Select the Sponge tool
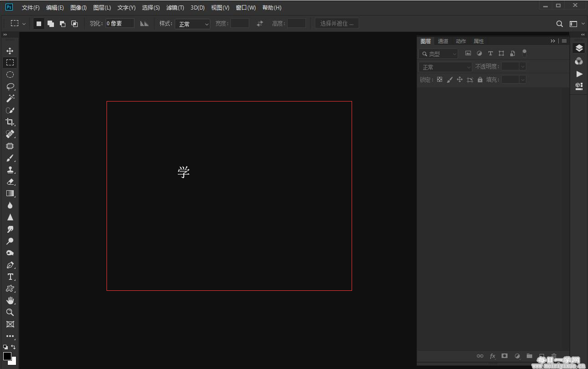This screenshot has height=369, width=588. [x=10, y=253]
